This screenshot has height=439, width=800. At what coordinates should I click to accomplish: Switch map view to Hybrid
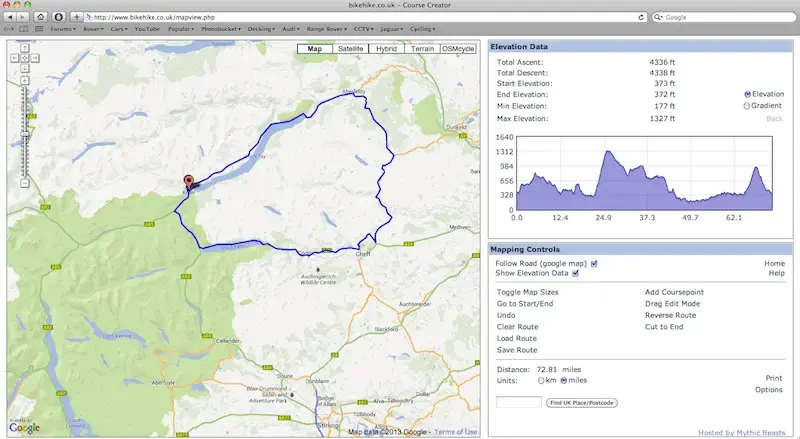pyautogui.click(x=386, y=49)
